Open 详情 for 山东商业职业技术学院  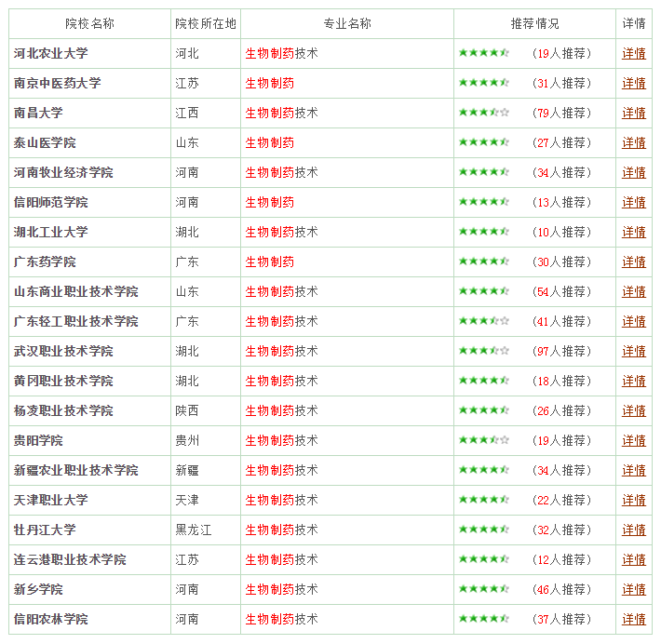click(x=634, y=291)
